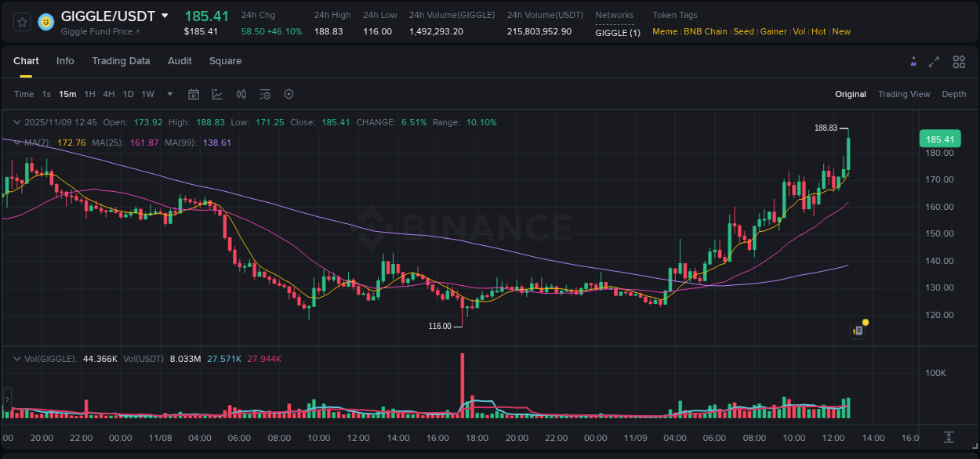Collapse the main chart panel chevron
This screenshot has height=459, width=980.
tap(17, 122)
